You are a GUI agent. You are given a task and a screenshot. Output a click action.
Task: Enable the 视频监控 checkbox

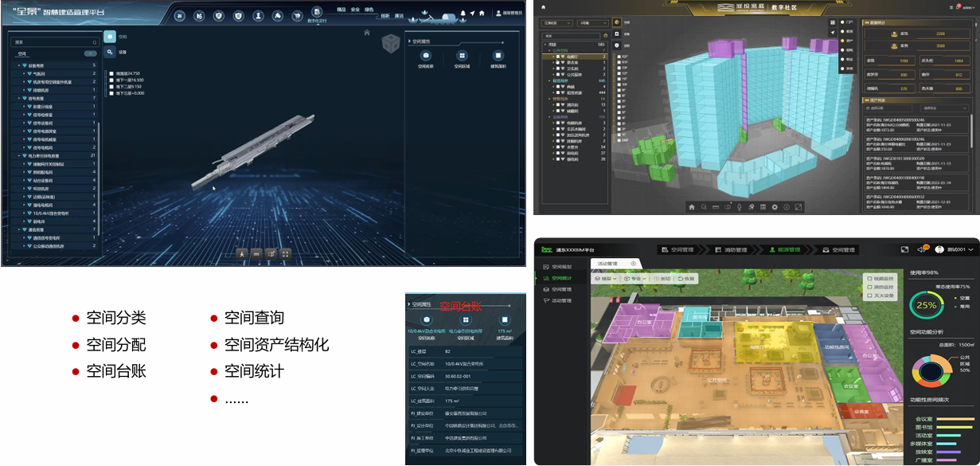867,278
